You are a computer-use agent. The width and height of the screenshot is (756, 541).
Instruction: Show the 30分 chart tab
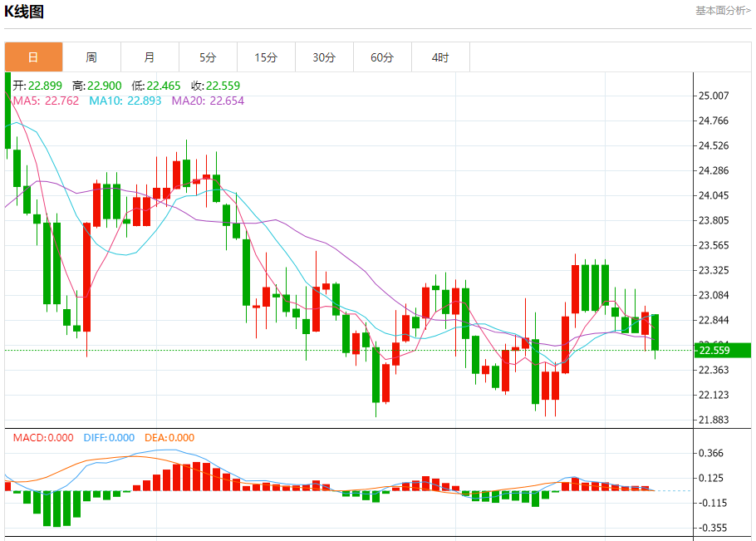pos(324,57)
